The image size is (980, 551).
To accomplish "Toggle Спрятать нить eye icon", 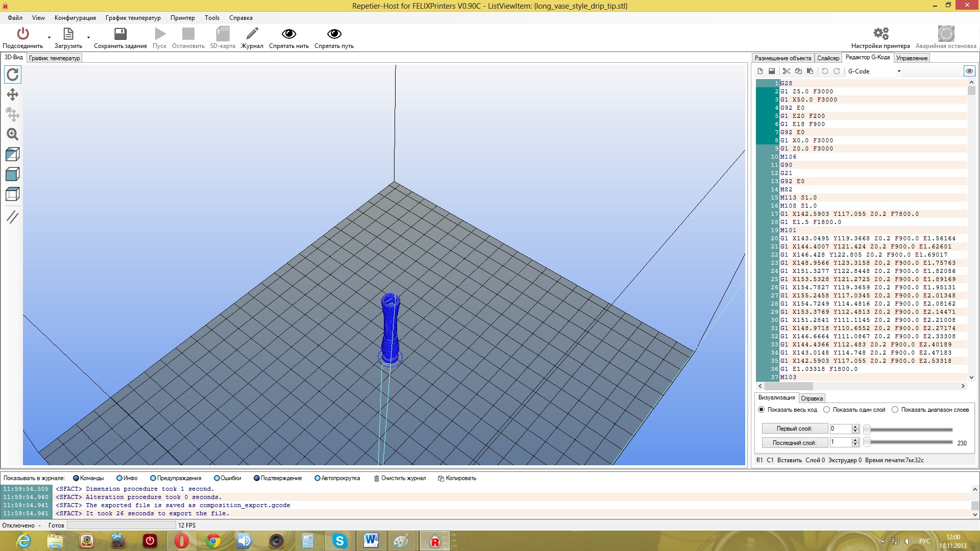I will click(x=289, y=34).
